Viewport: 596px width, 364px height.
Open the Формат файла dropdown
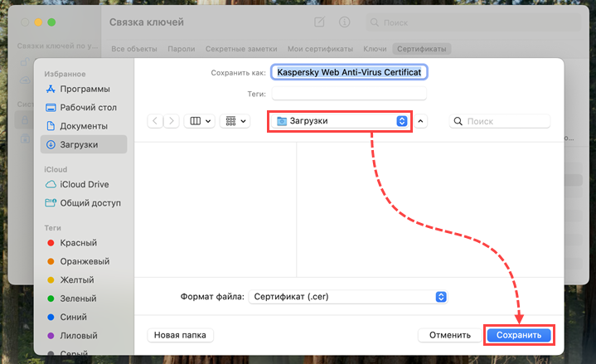(x=348, y=297)
